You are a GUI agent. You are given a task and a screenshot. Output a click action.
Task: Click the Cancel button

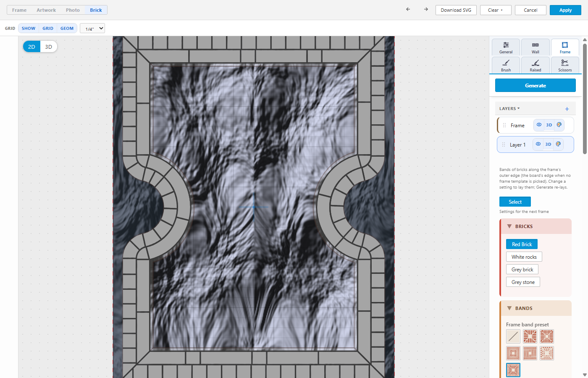click(x=530, y=10)
